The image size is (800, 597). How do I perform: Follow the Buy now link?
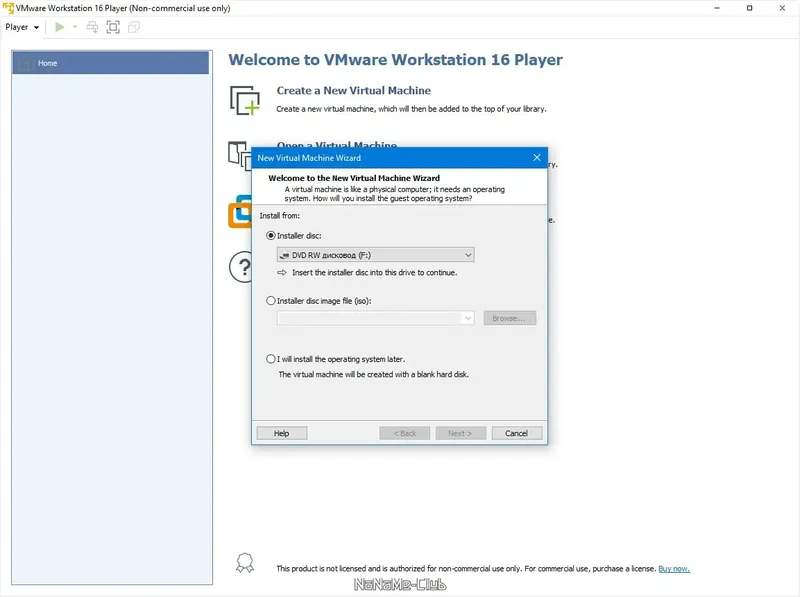pyautogui.click(x=674, y=568)
